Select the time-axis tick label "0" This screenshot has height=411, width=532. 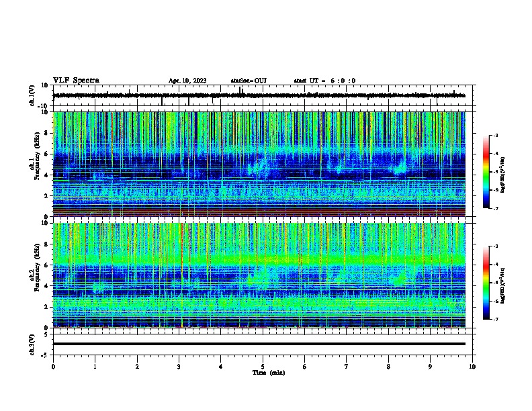coord(53,367)
